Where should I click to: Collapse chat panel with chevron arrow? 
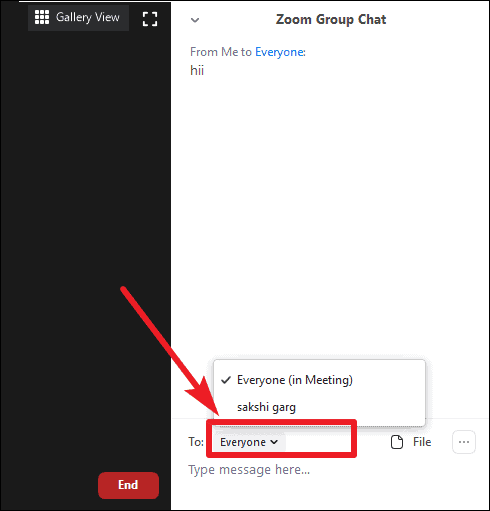tap(195, 20)
